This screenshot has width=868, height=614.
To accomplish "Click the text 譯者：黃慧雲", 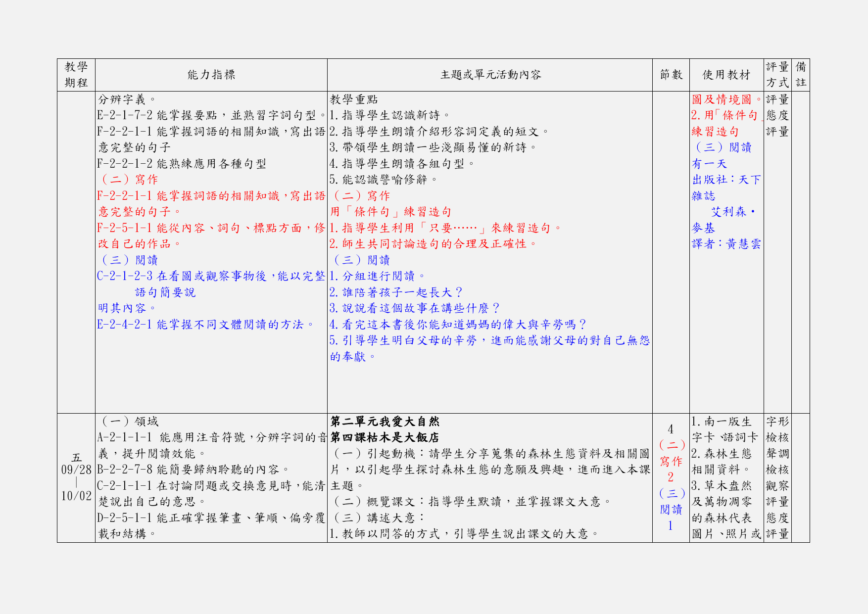I will point(726,244).
